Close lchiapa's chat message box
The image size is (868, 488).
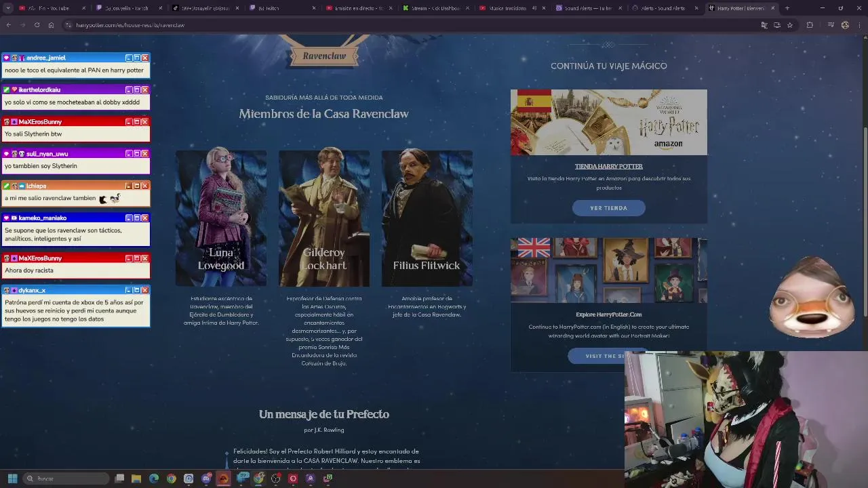tap(144, 186)
